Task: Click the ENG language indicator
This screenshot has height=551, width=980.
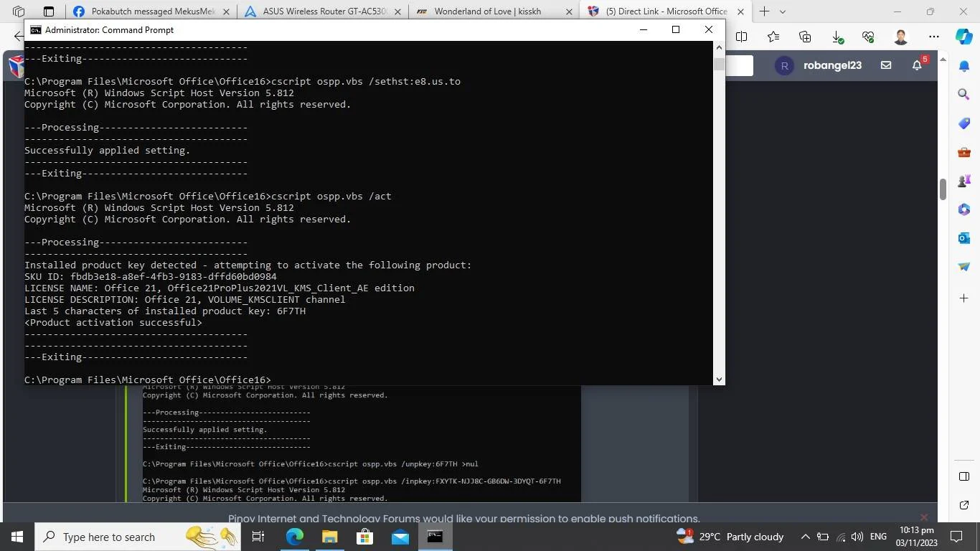Action: click(878, 537)
